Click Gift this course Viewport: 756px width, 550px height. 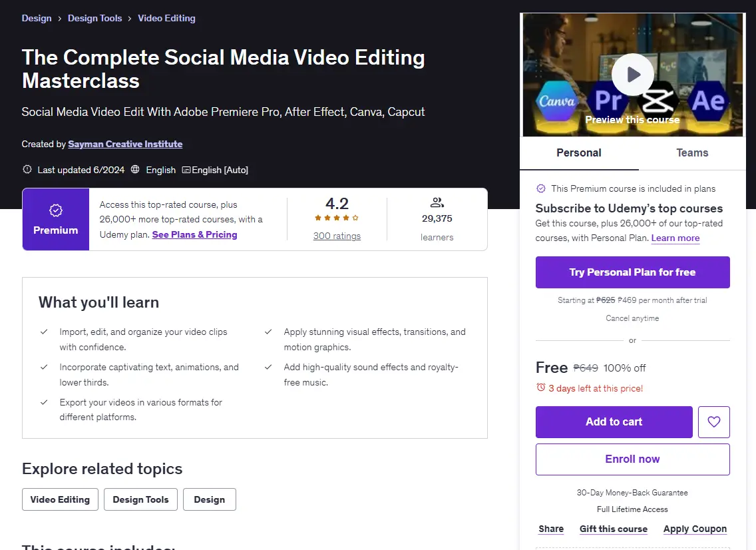pos(614,529)
